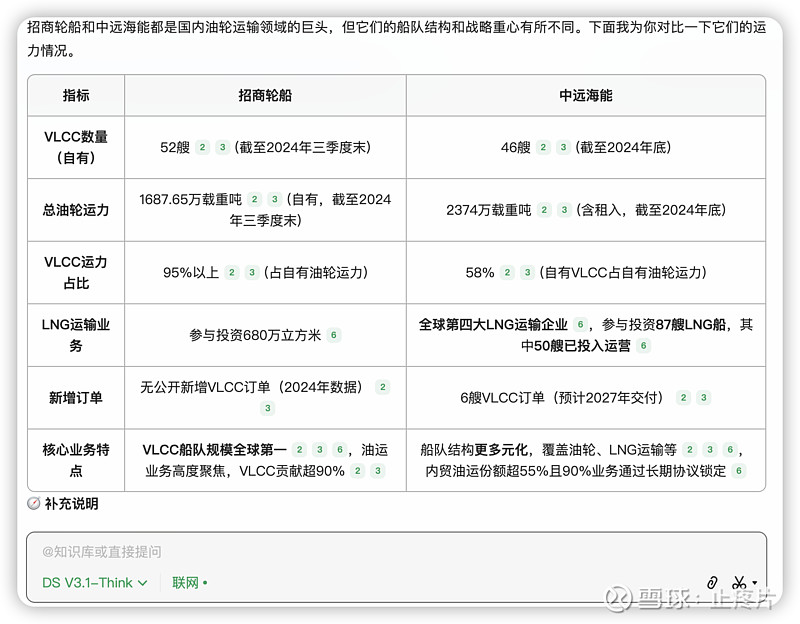Viewport: 800px width, 624px height.
Task: Open citation 6 after 全球第四大LNG运输企业
Action: pos(579,325)
